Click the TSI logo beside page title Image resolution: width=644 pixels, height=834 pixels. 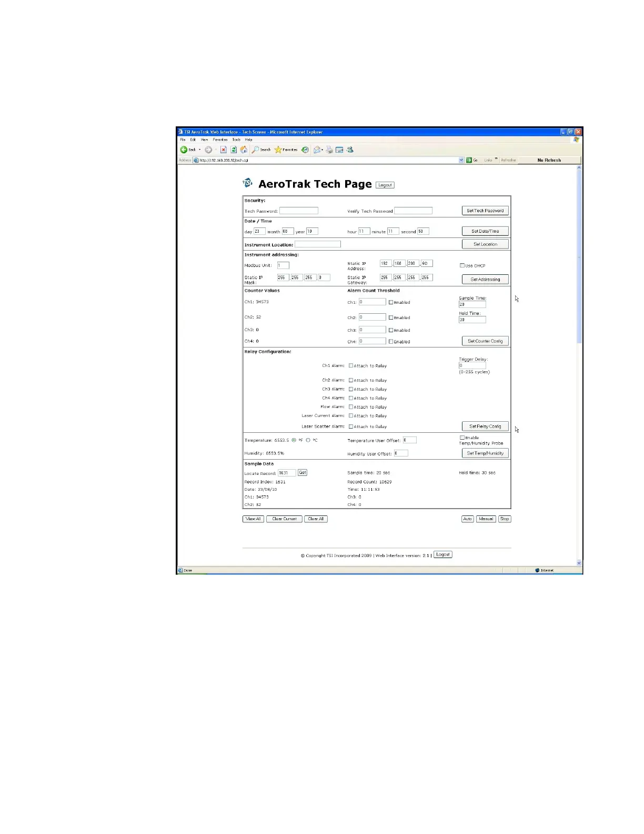tap(247, 183)
